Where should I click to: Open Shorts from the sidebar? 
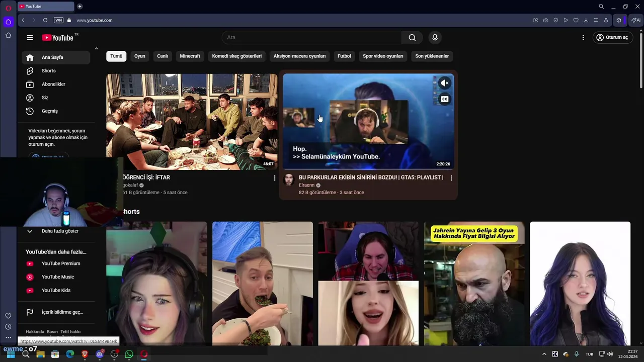tap(56, 71)
